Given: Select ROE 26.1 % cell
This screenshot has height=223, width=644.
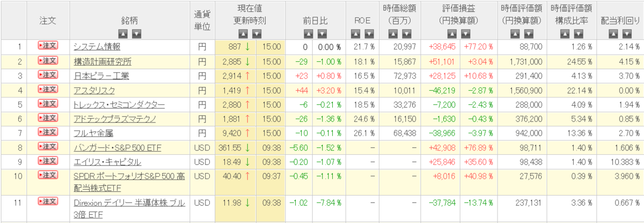Looking at the screenshot, I should (x=363, y=133).
